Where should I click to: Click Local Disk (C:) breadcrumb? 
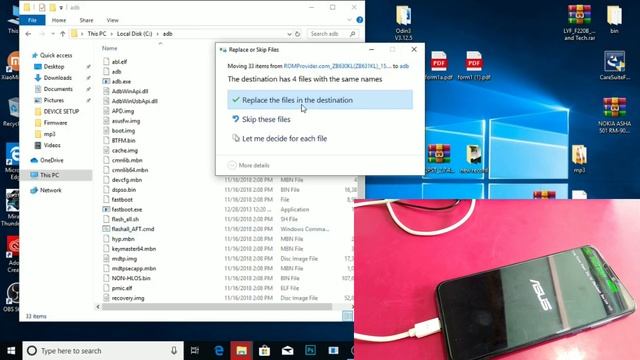[134, 34]
